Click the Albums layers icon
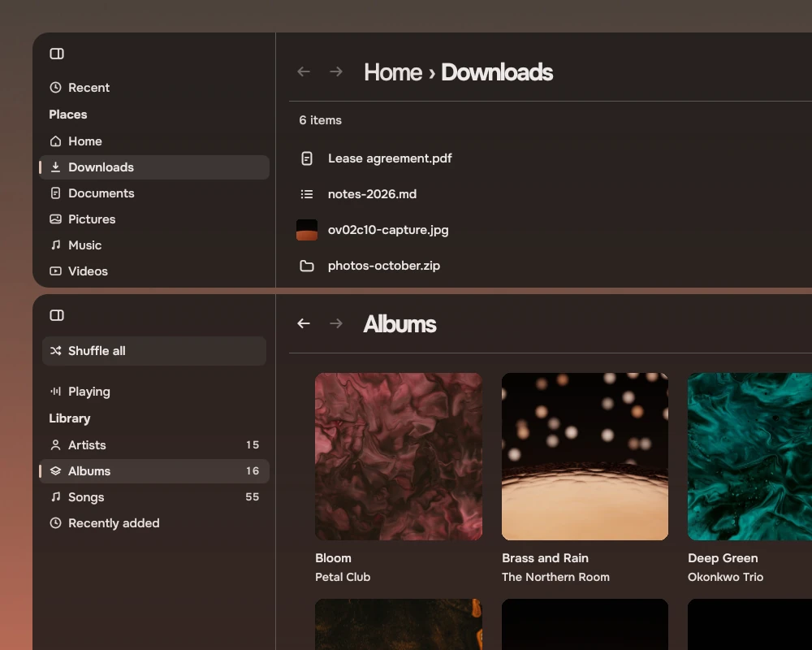 (55, 470)
